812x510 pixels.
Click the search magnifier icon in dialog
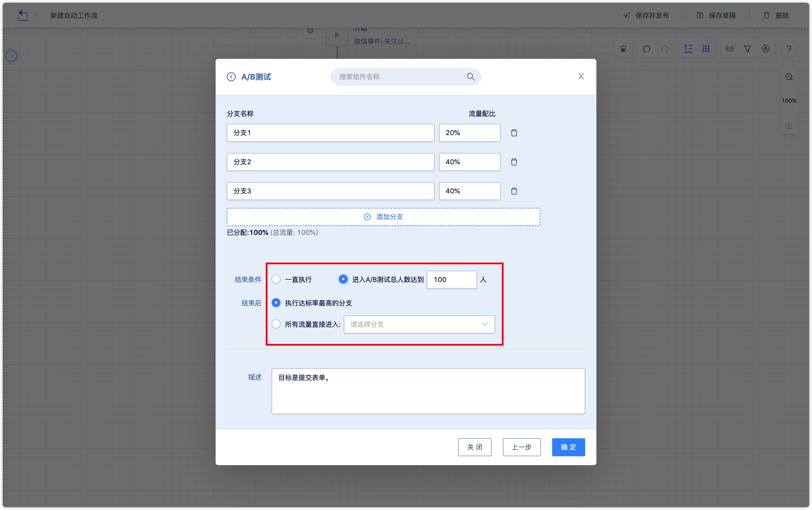click(471, 77)
